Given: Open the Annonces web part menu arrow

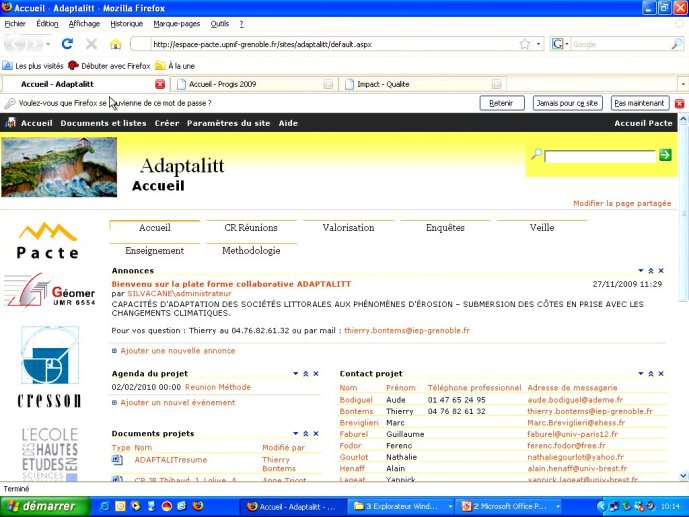Looking at the screenshot, I should tap(641, 271).
